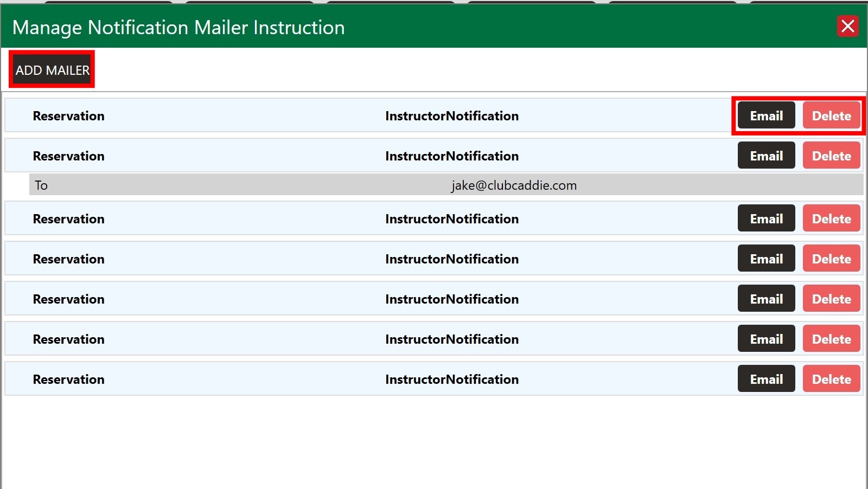Open Email for the second Reservation row
This screenshot has height=489, width=868.
pos(766,156)
